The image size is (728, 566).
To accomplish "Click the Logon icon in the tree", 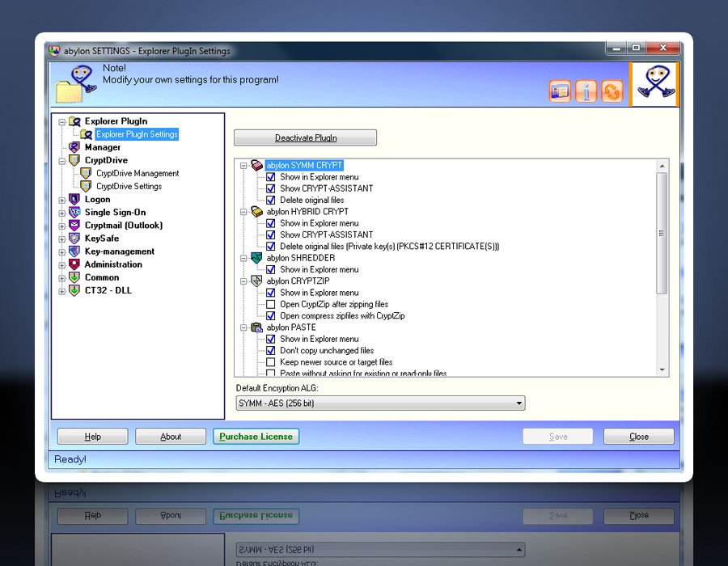I will click(74, 199).
